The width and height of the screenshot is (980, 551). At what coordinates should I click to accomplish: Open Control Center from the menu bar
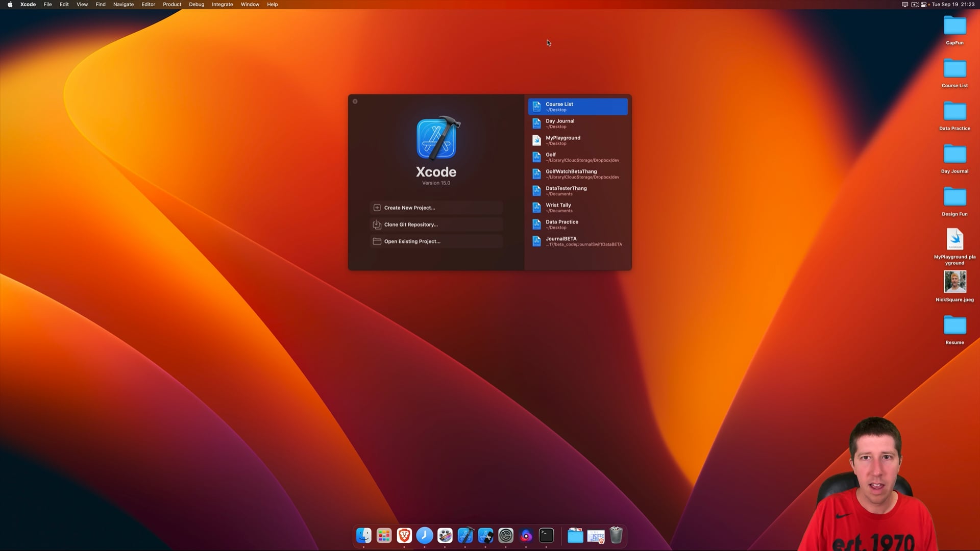pos(924,5)
